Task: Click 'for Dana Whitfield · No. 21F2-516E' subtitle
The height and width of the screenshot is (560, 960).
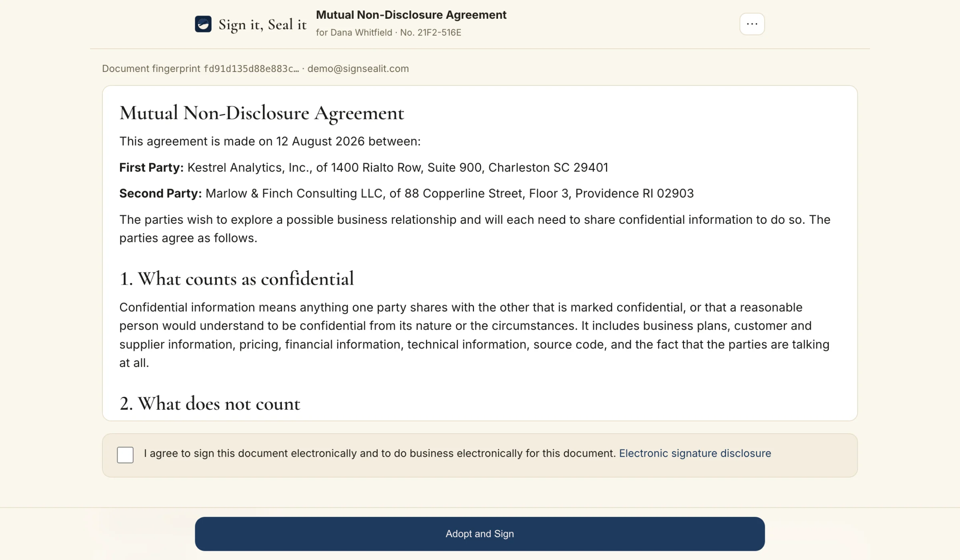Action: tap(388, 32)
